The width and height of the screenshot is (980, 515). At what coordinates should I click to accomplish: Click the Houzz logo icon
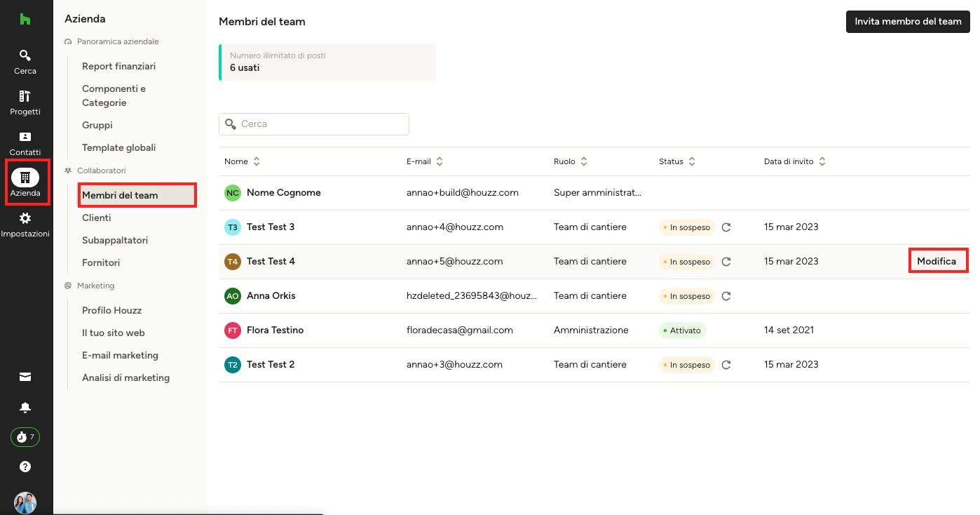25,19
